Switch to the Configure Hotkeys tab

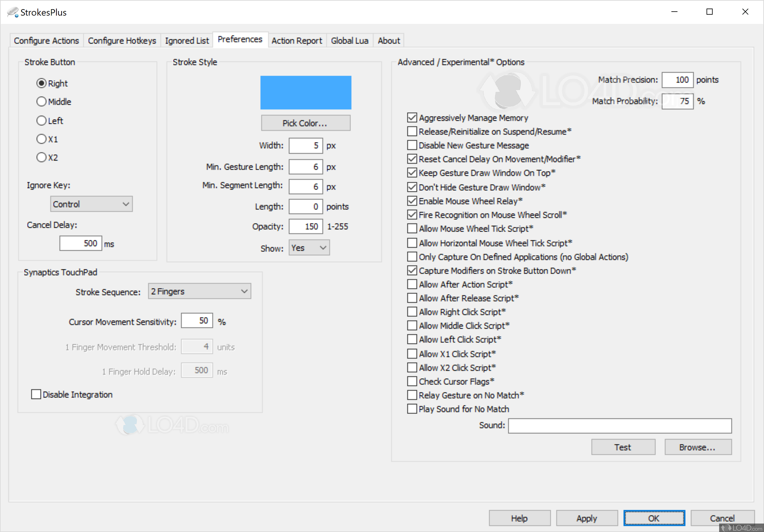[122, 41]
